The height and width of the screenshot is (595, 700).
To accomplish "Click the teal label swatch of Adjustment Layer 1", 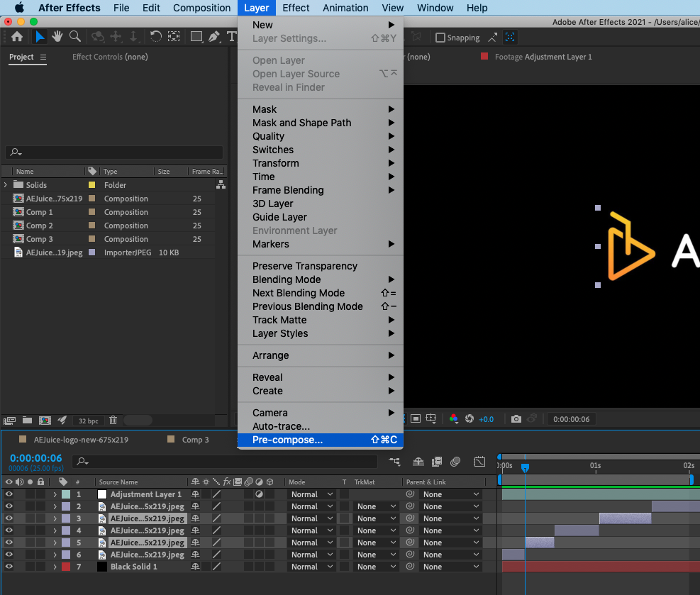I will (66, 494).
